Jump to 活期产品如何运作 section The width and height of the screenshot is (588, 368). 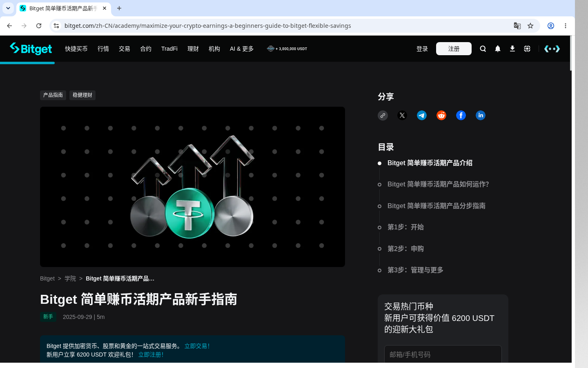pos(438,184)
